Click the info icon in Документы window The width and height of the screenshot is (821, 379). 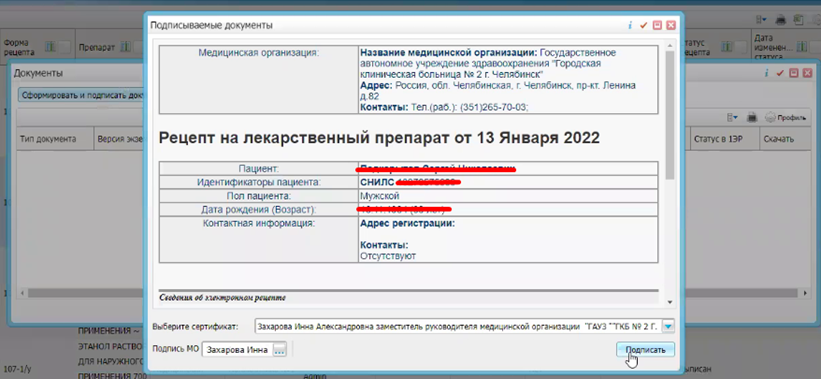[x=767, y=73]
